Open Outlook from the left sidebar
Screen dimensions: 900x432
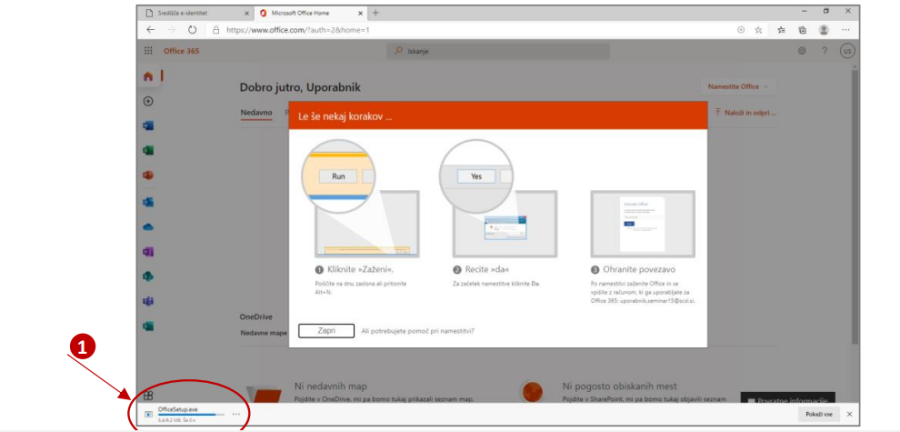click(x=149, y=201)
